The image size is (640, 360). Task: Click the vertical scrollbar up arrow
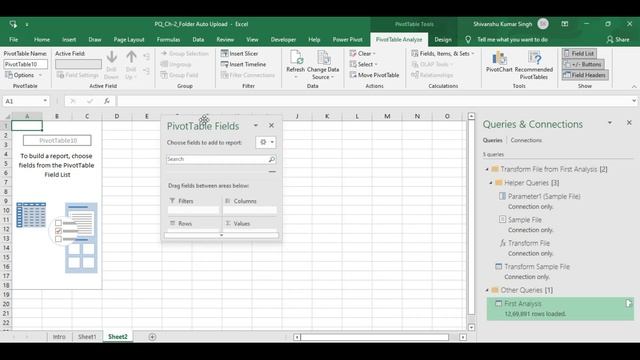coord(471,116)
